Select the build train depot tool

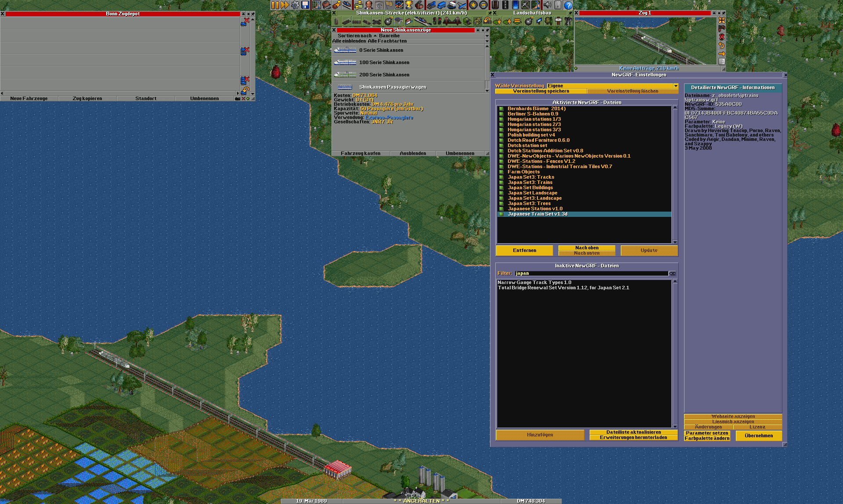[x=398, y=21]
